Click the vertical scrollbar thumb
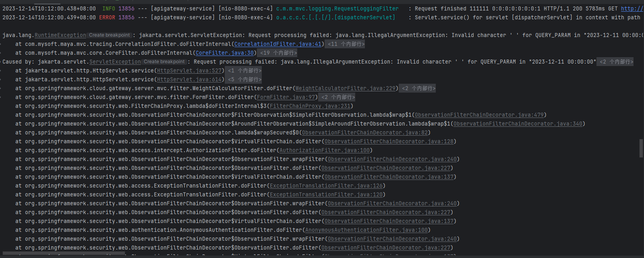 (x=641, y=148)
